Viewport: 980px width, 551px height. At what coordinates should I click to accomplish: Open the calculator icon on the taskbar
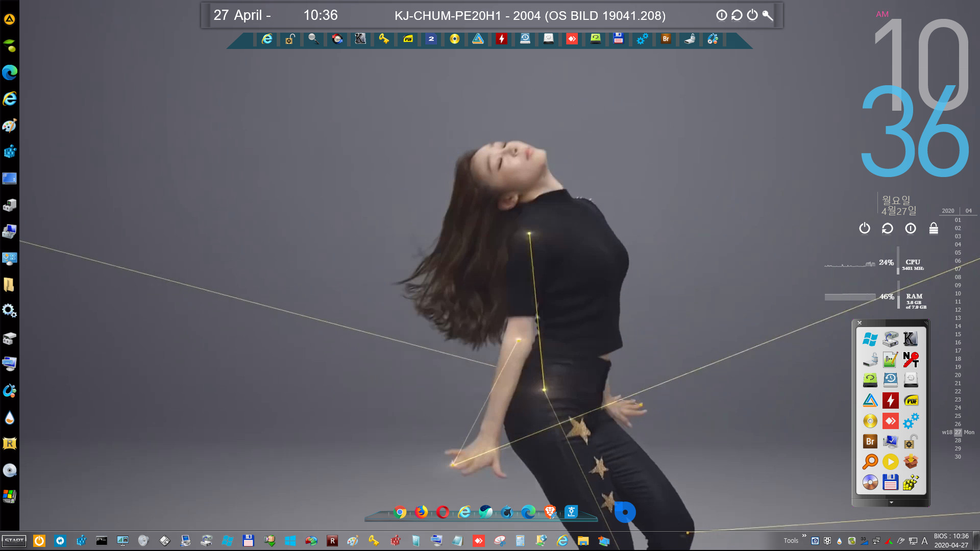coord(520,541)
